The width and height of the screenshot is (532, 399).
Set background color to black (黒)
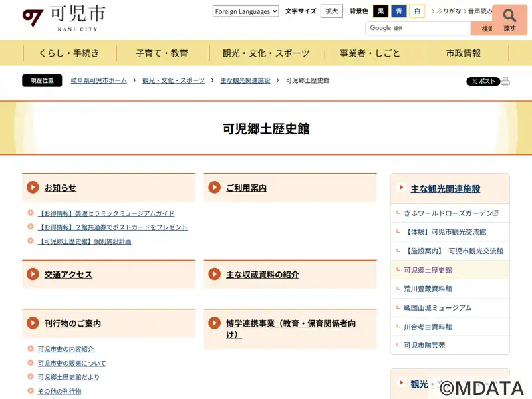point(380,11)
